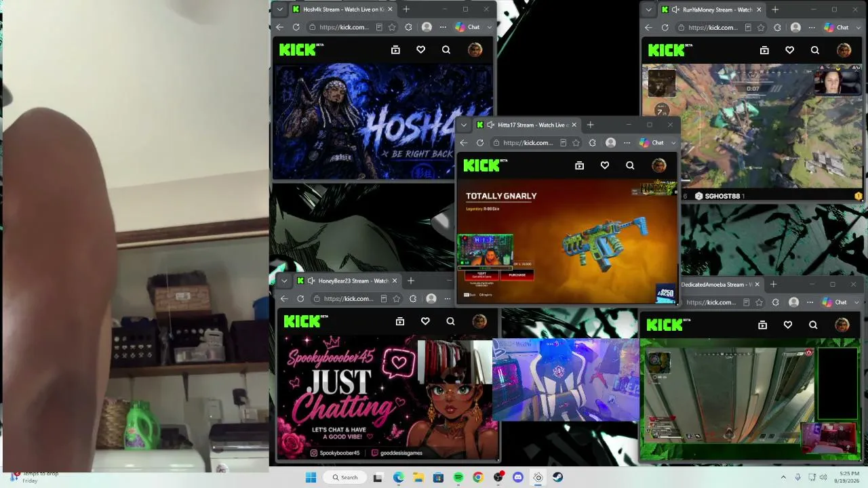Open Copilot Chat button in Hosh4k window
The image size is (868, 488).
click(467, 27)
